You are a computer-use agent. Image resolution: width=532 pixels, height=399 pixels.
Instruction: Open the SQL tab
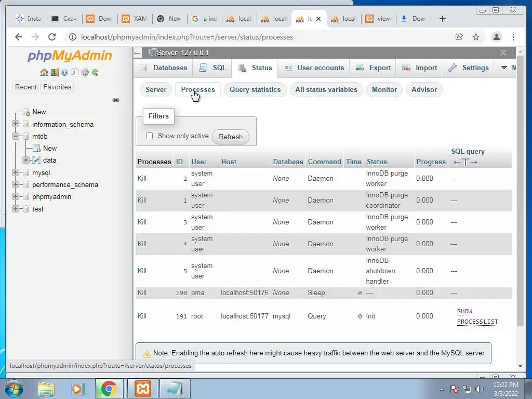[x=212, y=68]
